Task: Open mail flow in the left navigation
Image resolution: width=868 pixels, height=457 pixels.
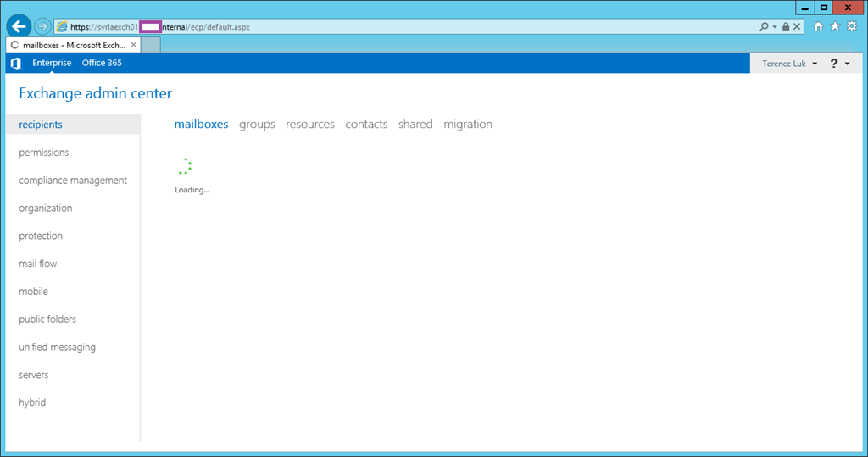Action: tap(37, 264)
